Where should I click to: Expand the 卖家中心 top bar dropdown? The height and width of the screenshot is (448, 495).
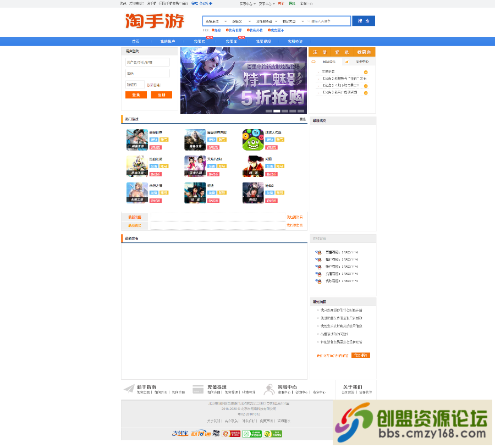[x=267, y=4]
